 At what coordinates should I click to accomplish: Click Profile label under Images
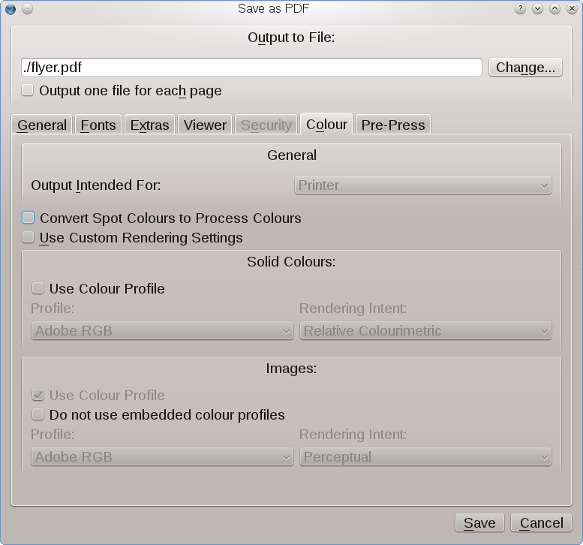(x=52, y=434)
